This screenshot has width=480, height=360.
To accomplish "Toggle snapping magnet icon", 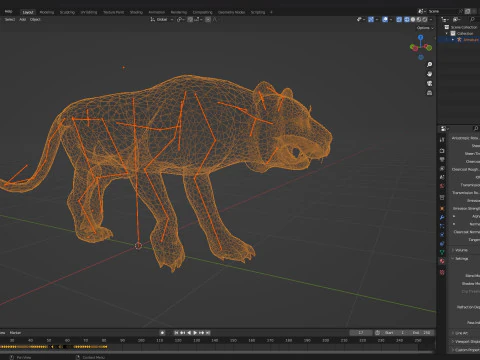I will [x=190, y=20].
